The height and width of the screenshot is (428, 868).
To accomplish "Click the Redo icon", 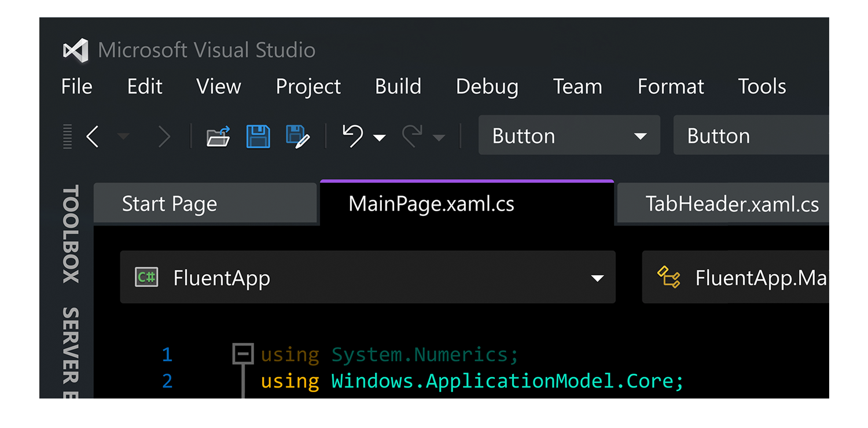I will coord(412,136).
